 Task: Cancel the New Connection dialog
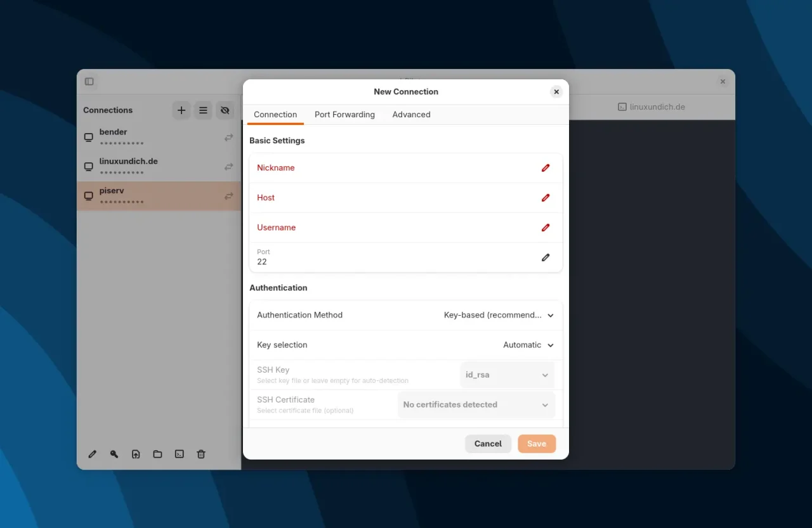(x=488, y=444)
